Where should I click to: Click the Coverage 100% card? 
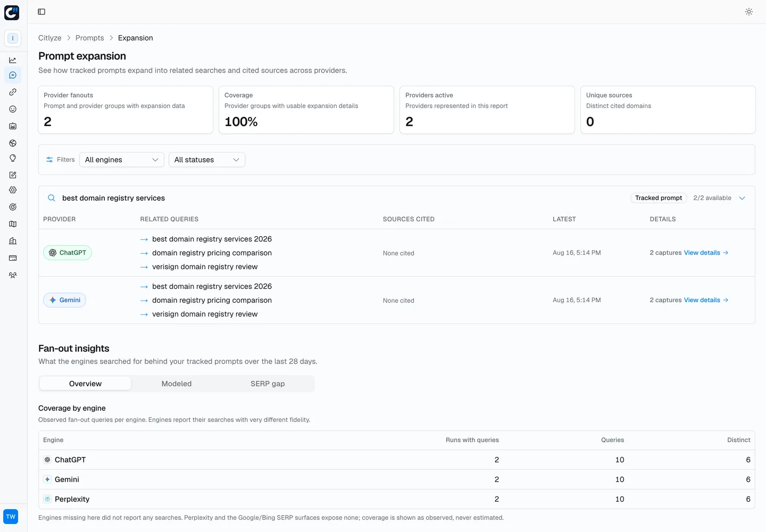point(306,110)
